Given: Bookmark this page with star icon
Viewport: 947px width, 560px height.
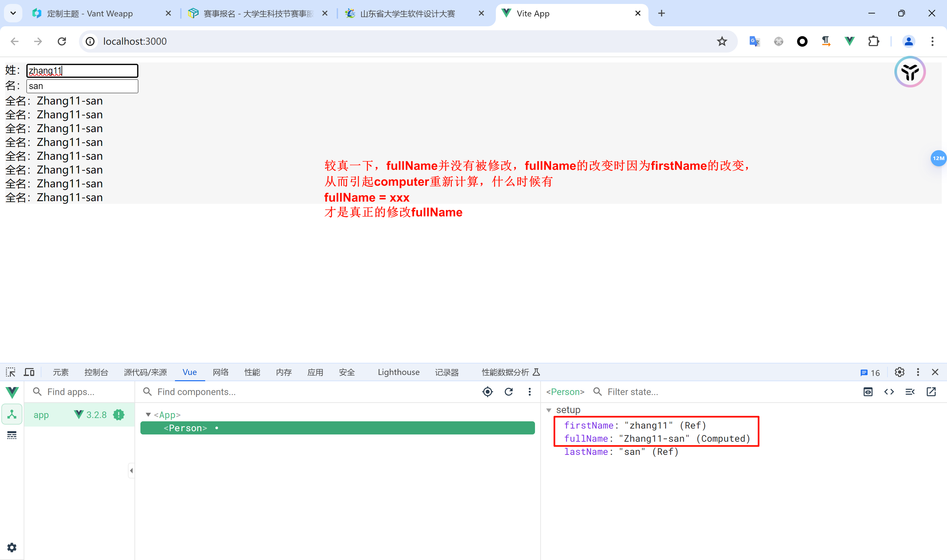Looking at the screenshot, I should [x=722, y=41].
